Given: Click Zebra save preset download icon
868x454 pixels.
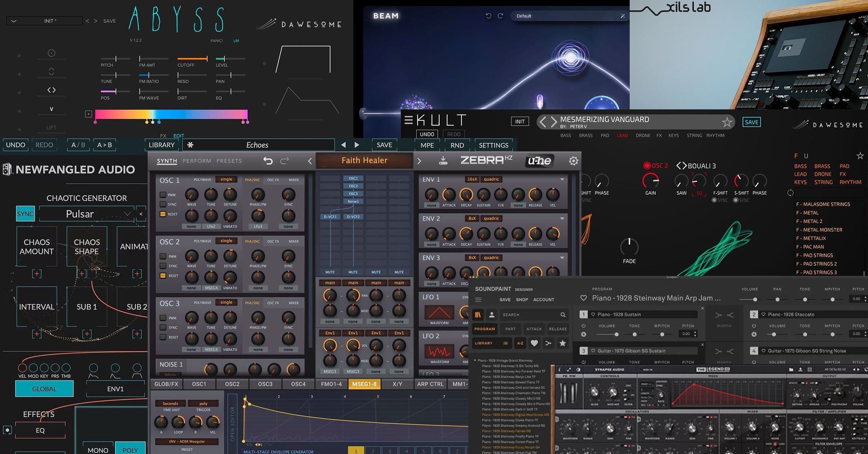Looking at the screenshot, I should coord(443,161).
